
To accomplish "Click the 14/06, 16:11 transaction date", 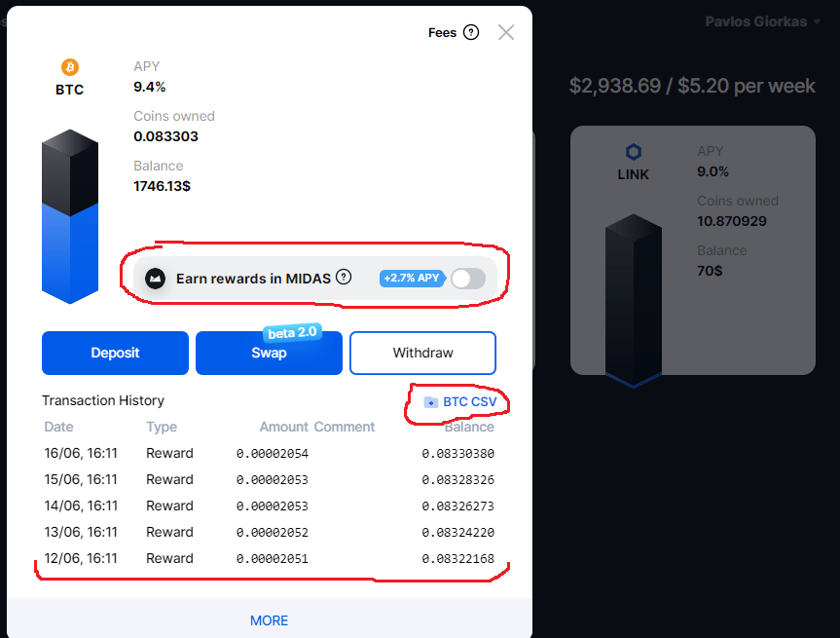I will tap(81, 506).
